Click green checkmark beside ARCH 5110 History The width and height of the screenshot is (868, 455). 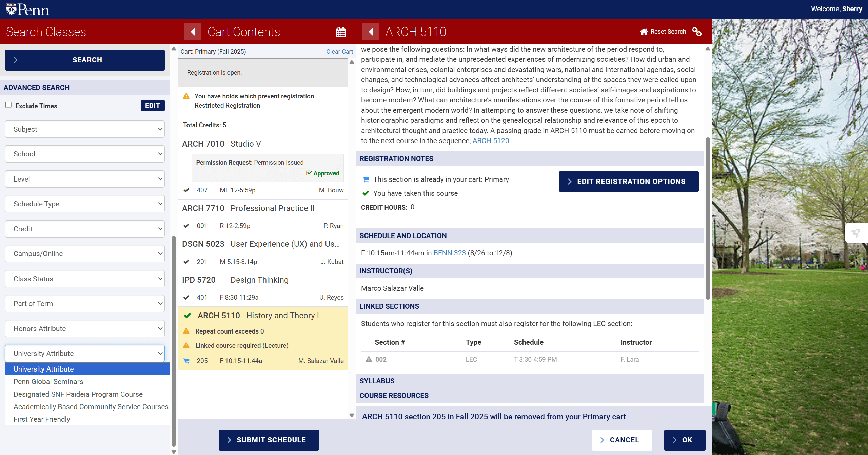[187, 316]
